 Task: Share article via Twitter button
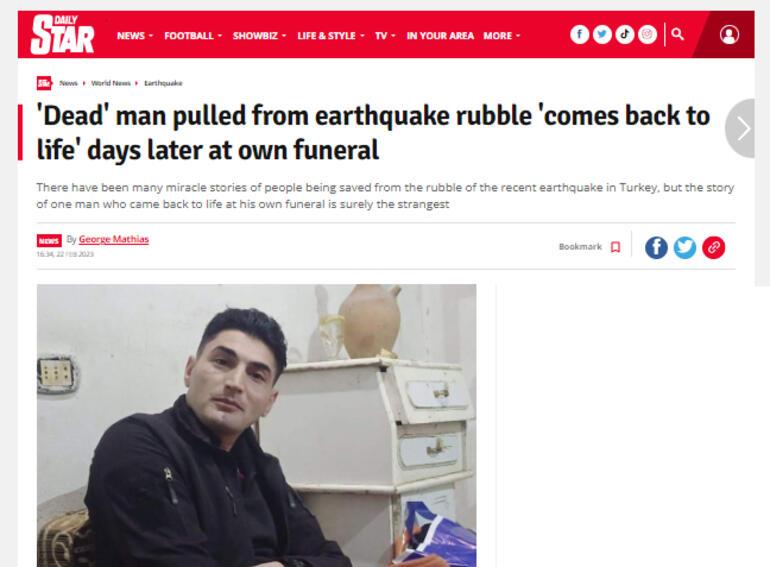pos(685,247)
